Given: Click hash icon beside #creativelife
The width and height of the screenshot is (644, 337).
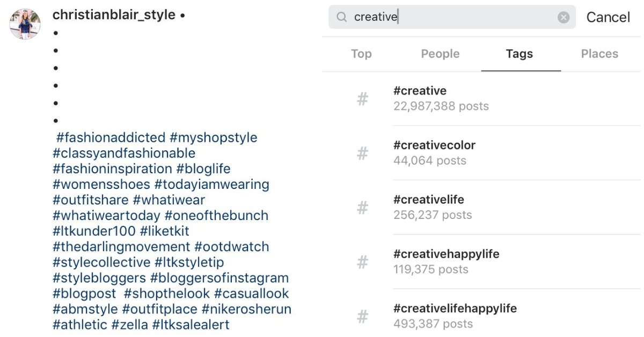Looking at the screenshot, I should (x=363, y=208).
